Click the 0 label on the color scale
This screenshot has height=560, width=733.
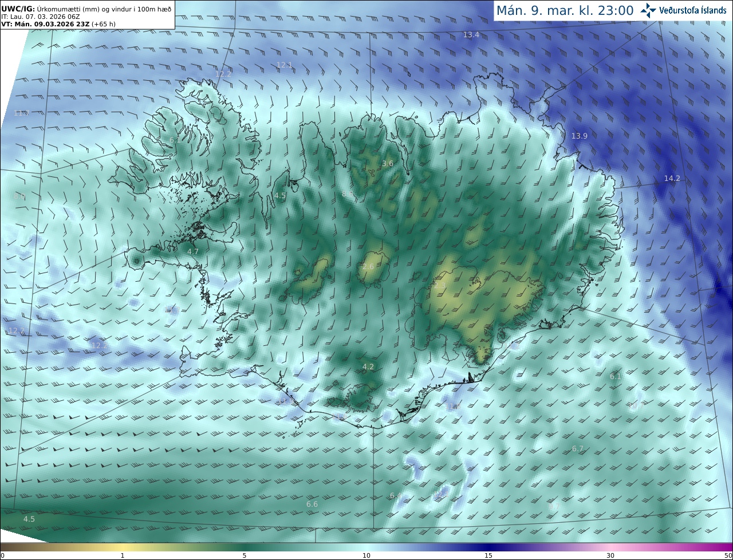(2, 555)
